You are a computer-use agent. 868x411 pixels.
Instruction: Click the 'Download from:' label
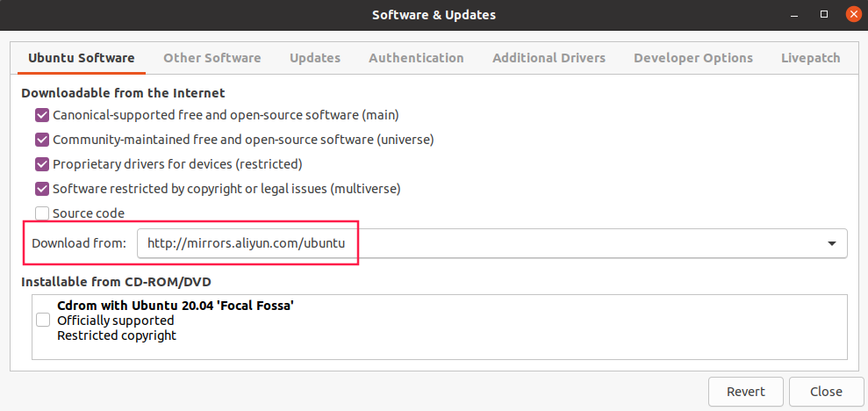click(79, 243)
